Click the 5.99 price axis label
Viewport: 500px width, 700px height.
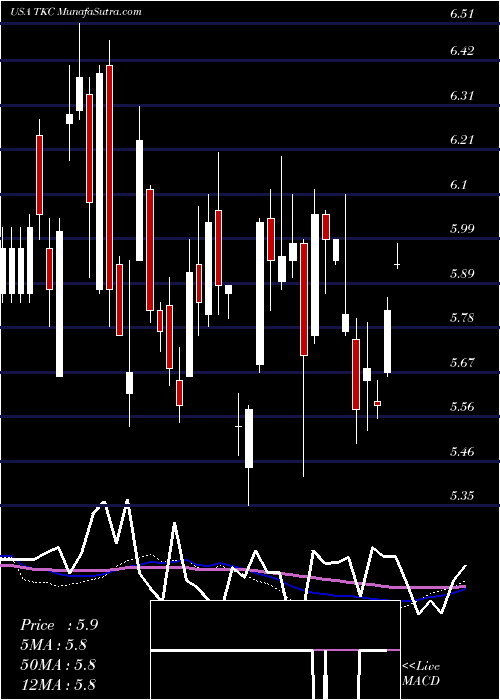(462, 229)
